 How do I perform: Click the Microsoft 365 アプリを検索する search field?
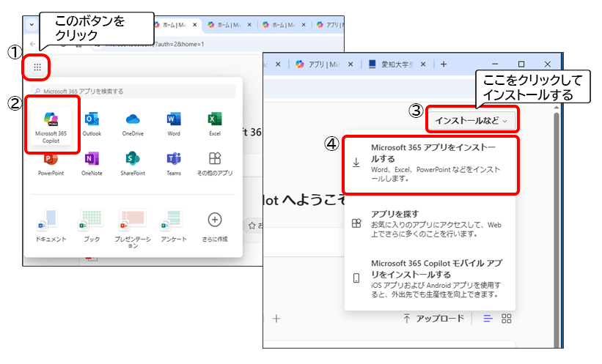click(x=132, y=92)
